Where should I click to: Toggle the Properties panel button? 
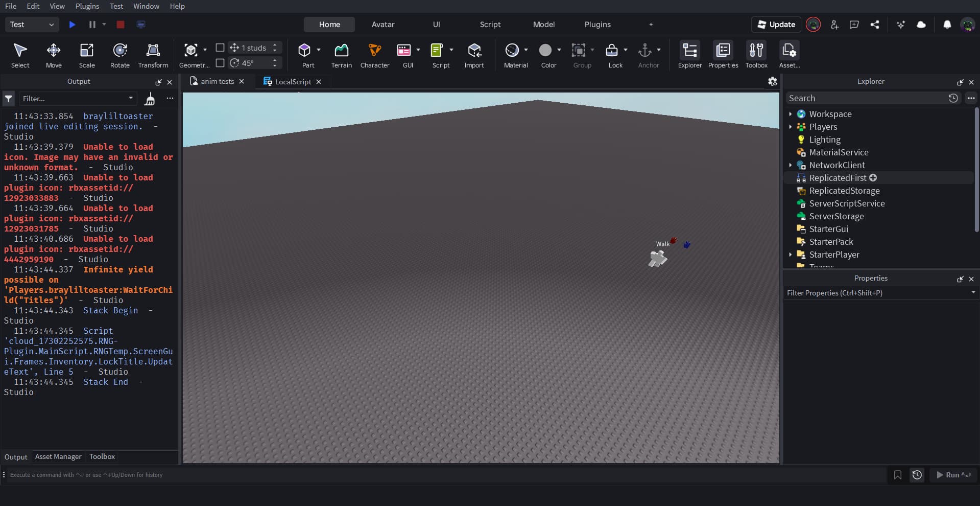(x=723, y=55)
